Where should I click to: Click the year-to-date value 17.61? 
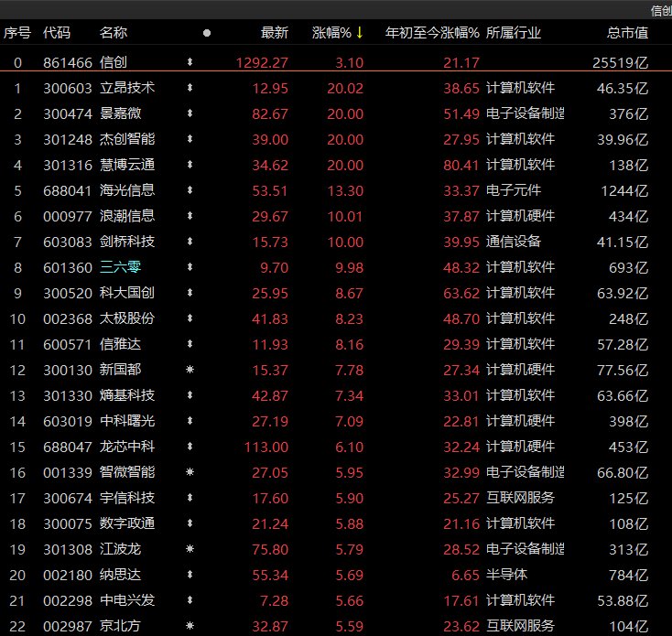461,601
